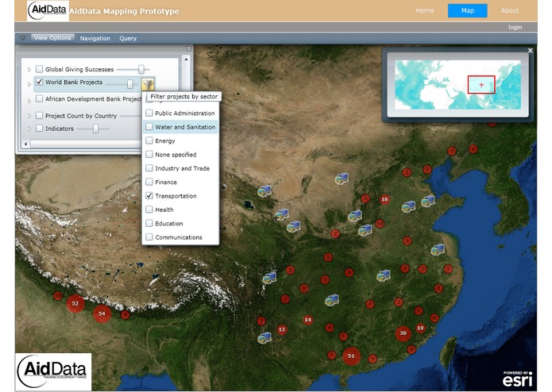Close the overview map window
Image resolution: width=552 pixels, height=392 pixels.
pyautogui.click(x=531, y=51)
